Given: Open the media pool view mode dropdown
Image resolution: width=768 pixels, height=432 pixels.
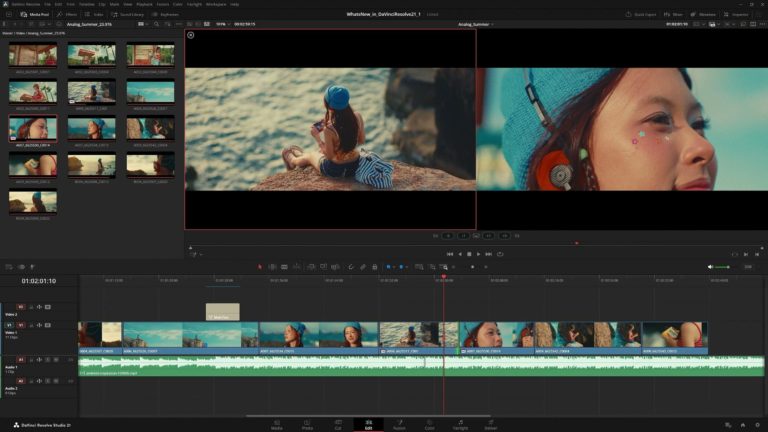Looking at the screenshot, I should pos(142,24).
